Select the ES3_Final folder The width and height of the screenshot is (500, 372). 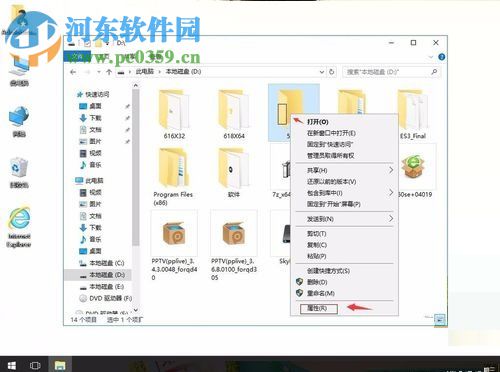point(413,114)
